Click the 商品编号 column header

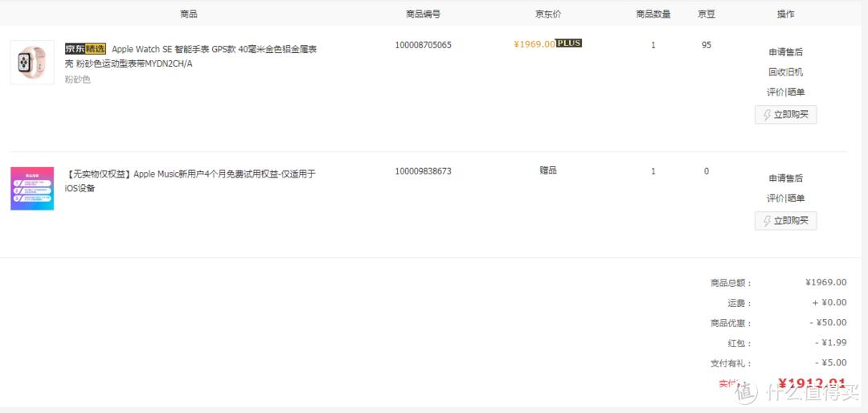click(423, 14)
